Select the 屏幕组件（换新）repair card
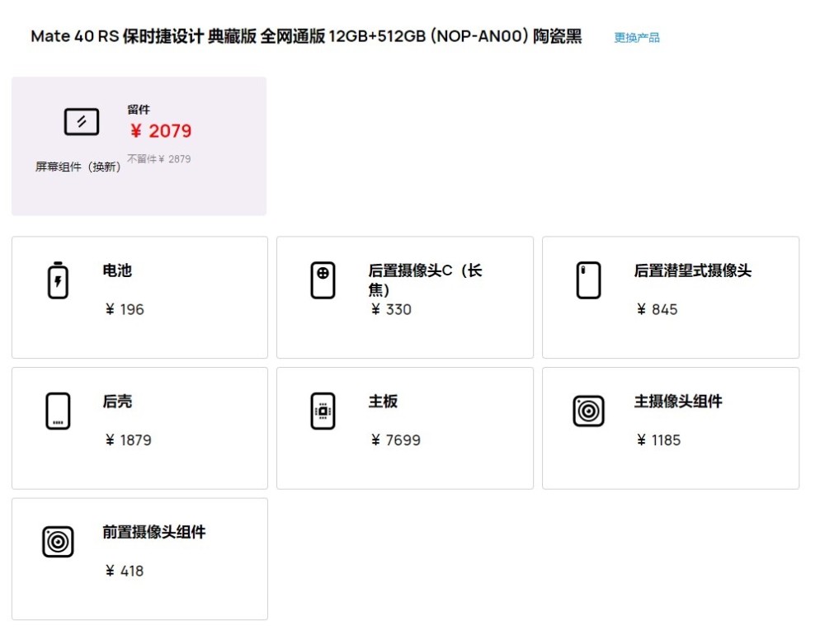 click(x=139, y=145)
